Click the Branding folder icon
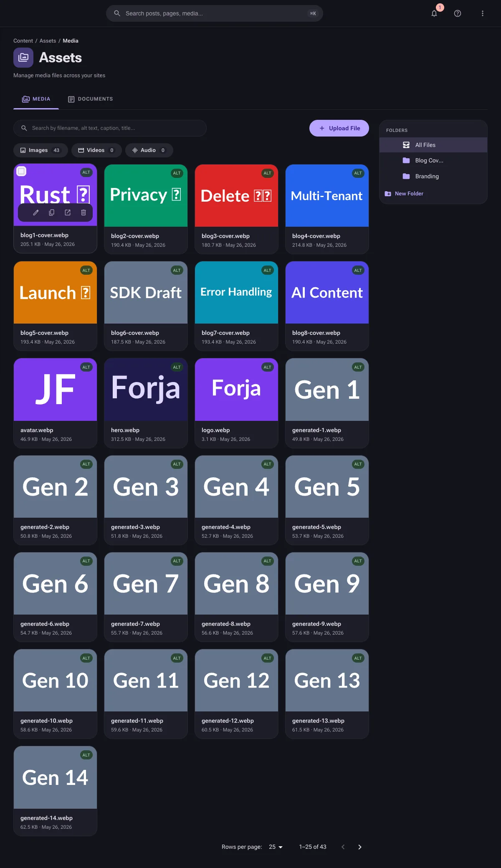 tap(406, 176)
